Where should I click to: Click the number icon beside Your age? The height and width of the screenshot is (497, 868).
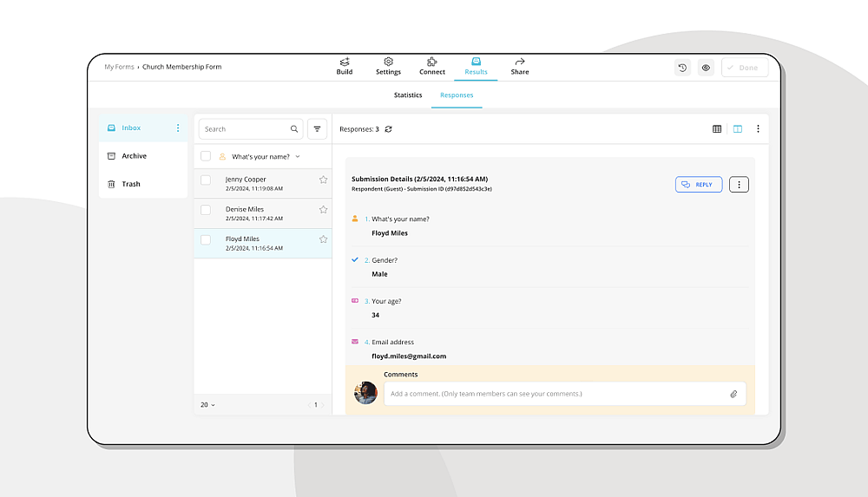click(x=355, y=300)
